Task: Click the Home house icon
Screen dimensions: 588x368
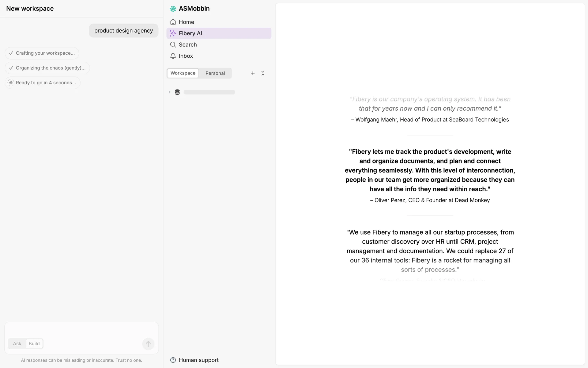Action: tap(173, 22)
